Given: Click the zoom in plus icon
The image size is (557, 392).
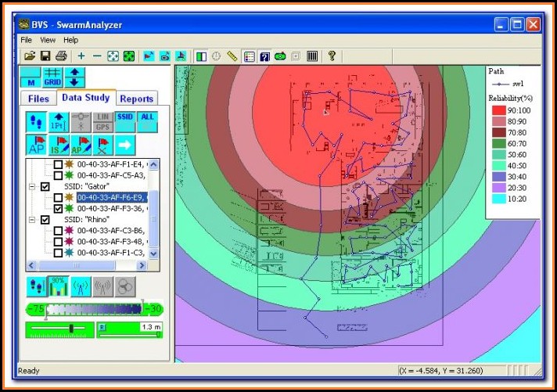Looking at the screenshot, I should pyautogui.click(x=81, y=56).
